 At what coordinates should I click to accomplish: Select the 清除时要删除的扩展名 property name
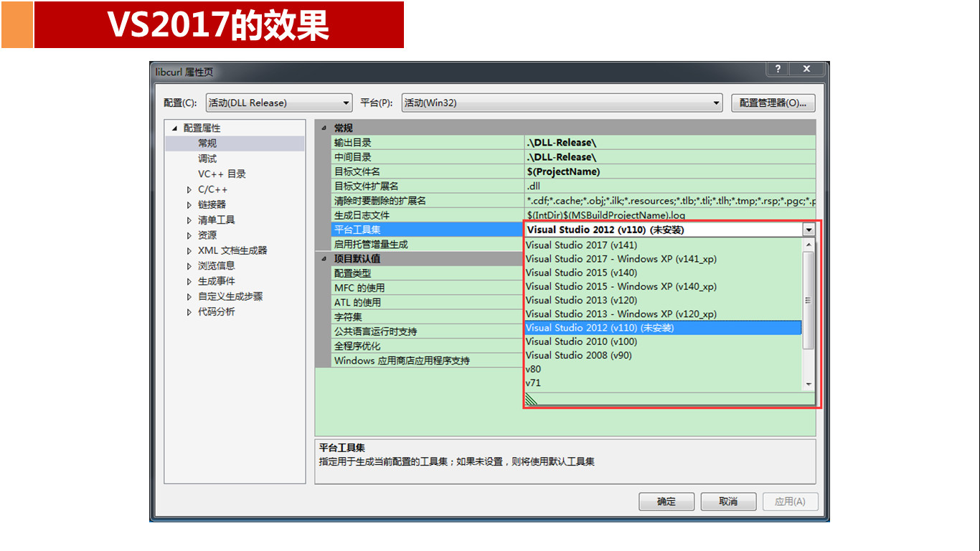pyautogui.click(x=380, y=201)
